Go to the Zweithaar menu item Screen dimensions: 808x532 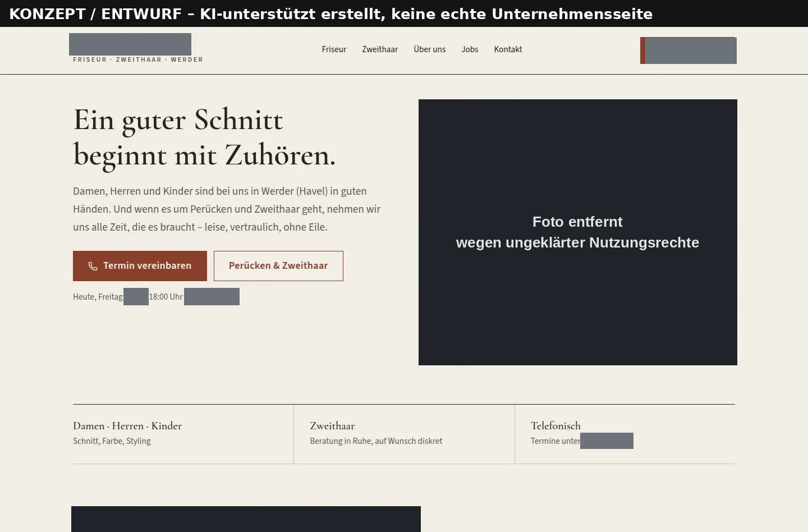click(380, 49)
